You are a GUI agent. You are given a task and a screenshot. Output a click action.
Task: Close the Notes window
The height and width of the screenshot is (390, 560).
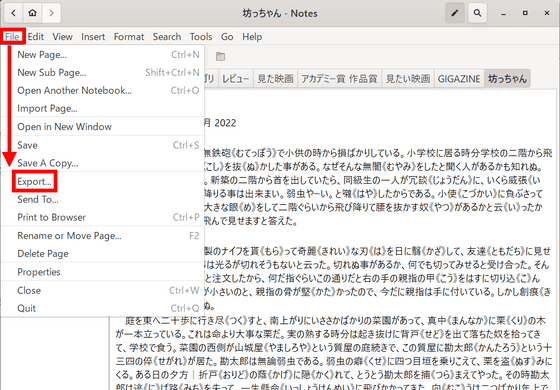[547, 13]
